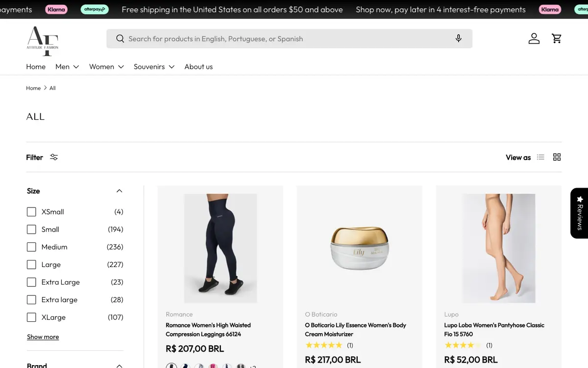Switch to list view layout
Image resolution: width=588 pixels, height=368 pixels.
pyautogui.click(x=540, y=158)
